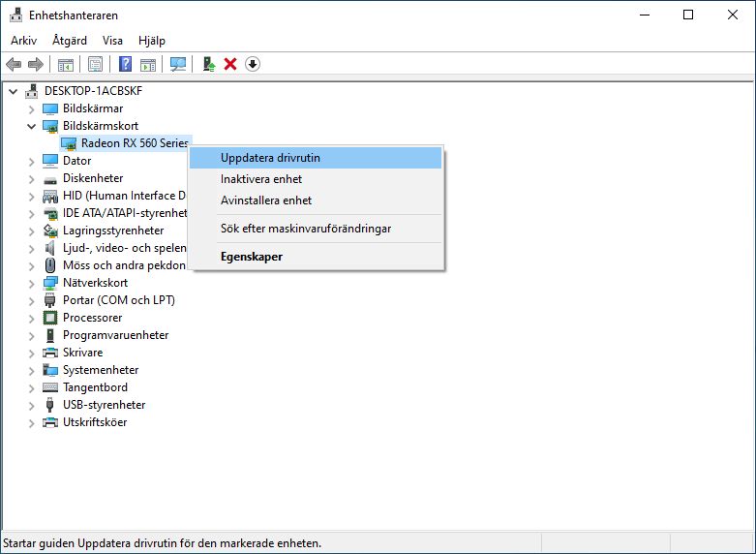Select the Radeon RX 560 Series text
The image size is (756, 554).
[135, 143]
